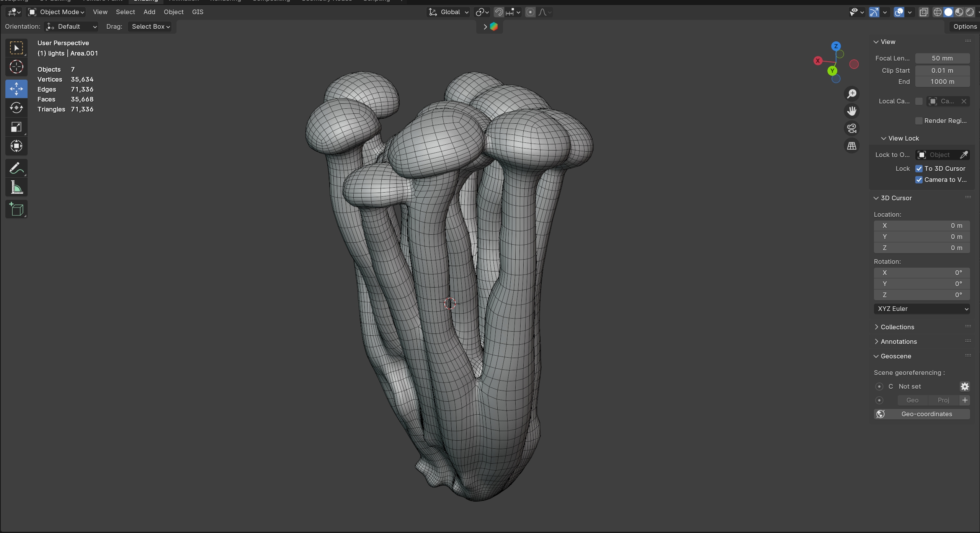Click the Options button
980x533 pixels.
click(965, 26)
